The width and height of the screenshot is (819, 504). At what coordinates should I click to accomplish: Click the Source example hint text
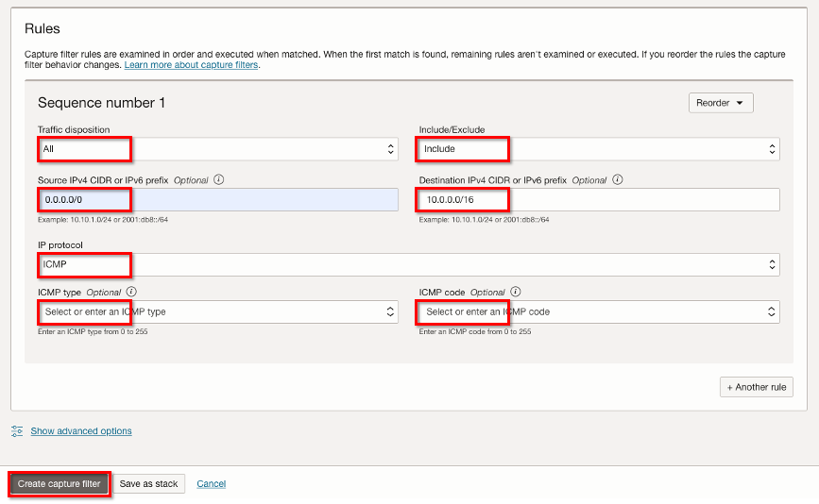pos(103,220)
